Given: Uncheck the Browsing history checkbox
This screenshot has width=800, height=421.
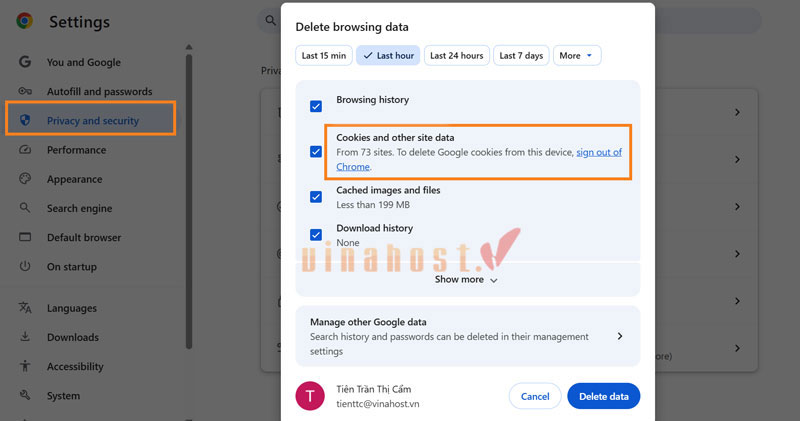Looking at the screenshot, I should pos(316,106).
